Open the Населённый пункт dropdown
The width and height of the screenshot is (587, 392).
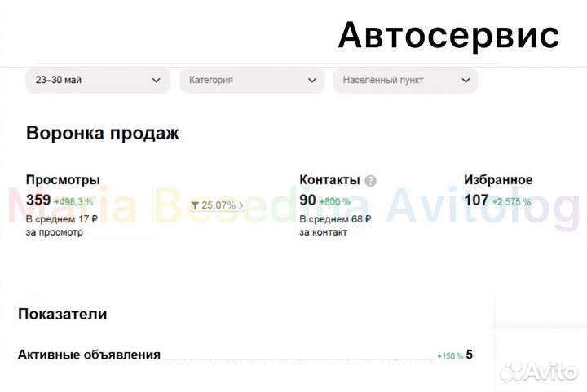point(405,80)
